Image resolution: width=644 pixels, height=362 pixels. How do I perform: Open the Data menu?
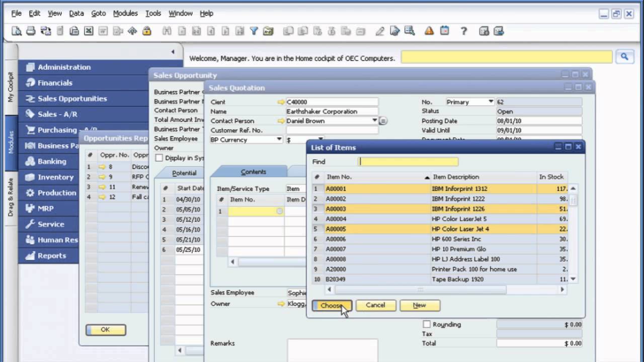[x=76, y=13]
